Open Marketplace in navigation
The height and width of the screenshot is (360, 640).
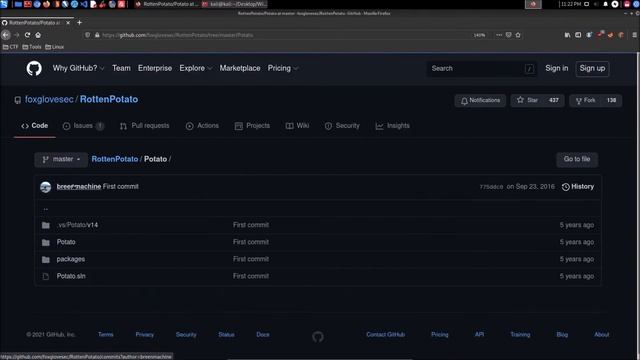(x=240, y=68)
